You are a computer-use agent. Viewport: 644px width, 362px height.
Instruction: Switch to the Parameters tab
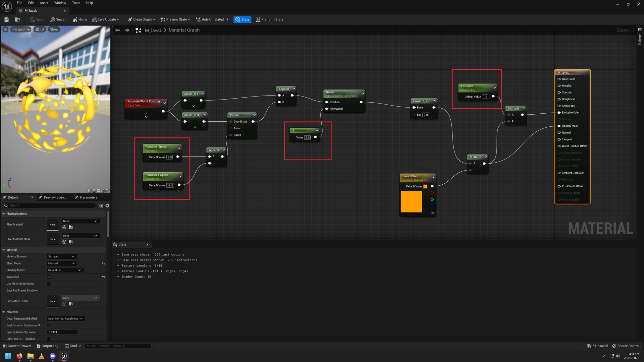click(86, 197)
